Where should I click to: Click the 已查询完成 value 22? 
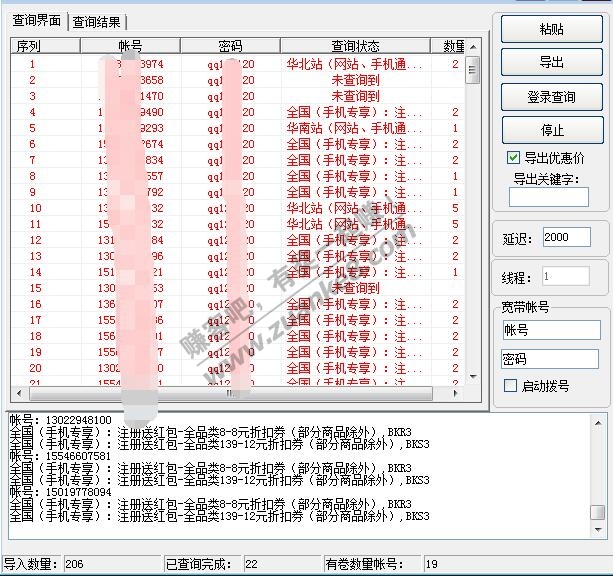point(251,563)
